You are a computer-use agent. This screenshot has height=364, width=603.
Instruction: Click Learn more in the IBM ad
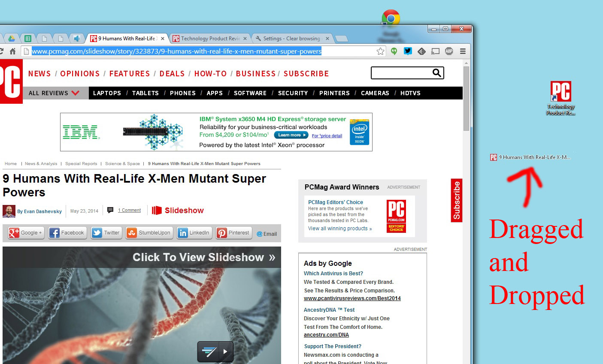(291, 135)
